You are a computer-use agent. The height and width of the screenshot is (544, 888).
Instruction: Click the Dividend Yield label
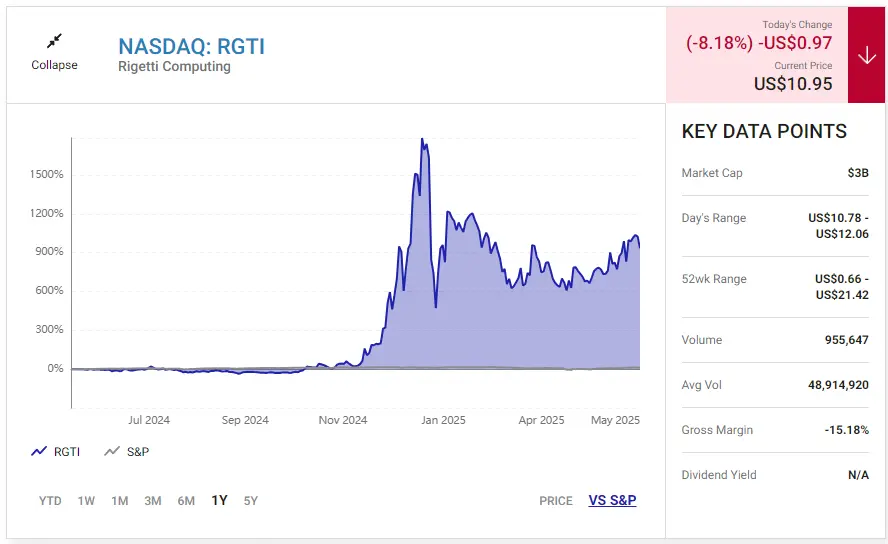click(x=719, y=475)
